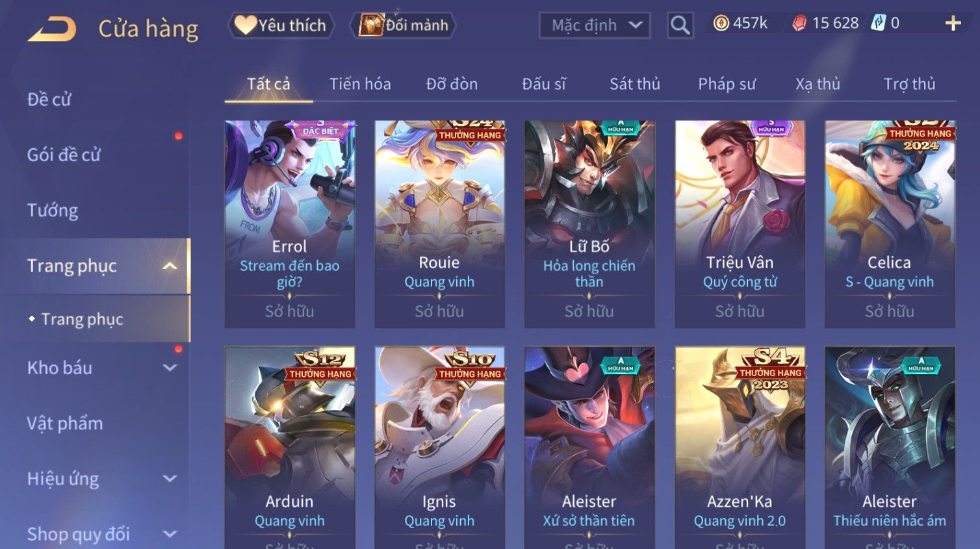
Task: Open Gói đề cử in sidebar
Action: pos(64,155)
